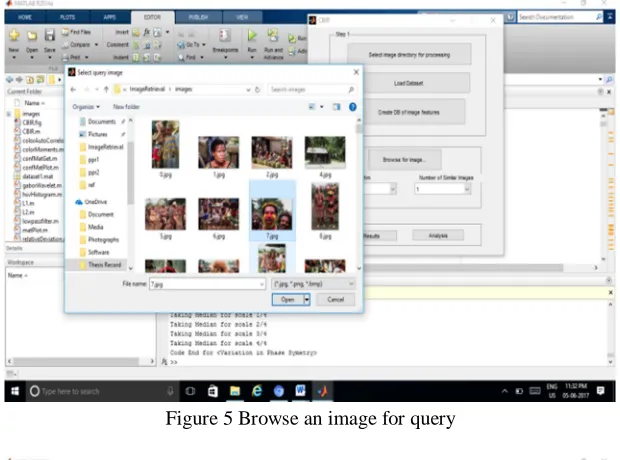The width and height of the screenshot is (620, 460).
Task: Click the Save disk icon in MATLAB toolbar
Action: click(x=49, y=36)
